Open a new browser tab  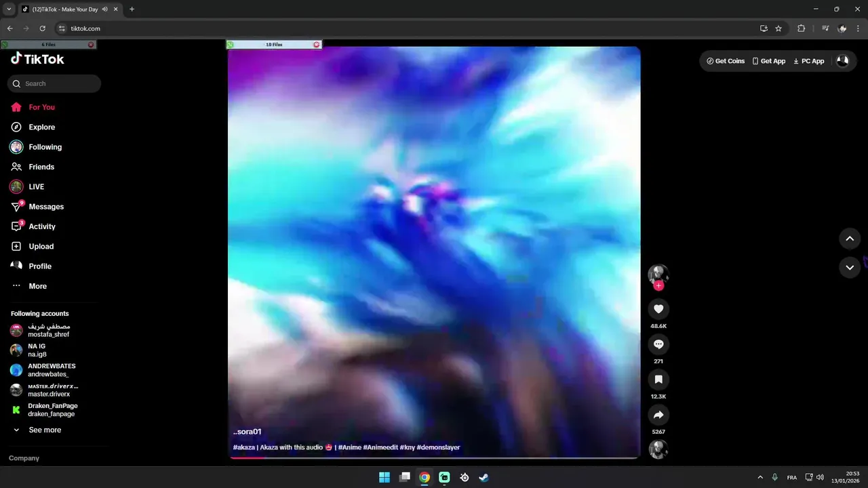click(132, 9)
